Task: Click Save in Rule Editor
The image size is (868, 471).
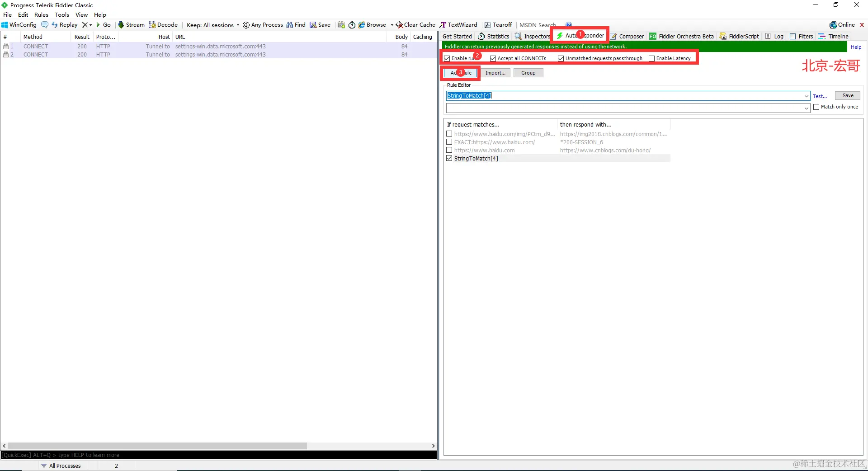Action: pyautogui.click(x=848, y=95)
